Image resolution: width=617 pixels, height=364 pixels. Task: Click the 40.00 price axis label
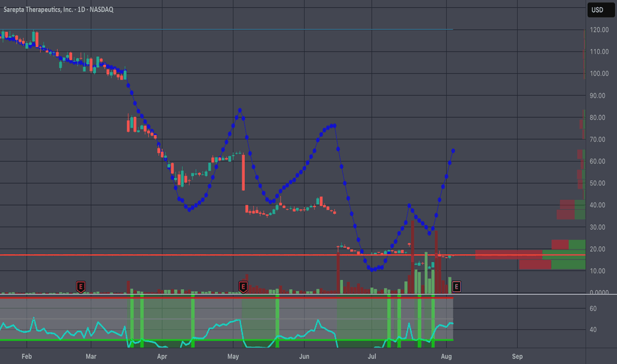[597, 205]
